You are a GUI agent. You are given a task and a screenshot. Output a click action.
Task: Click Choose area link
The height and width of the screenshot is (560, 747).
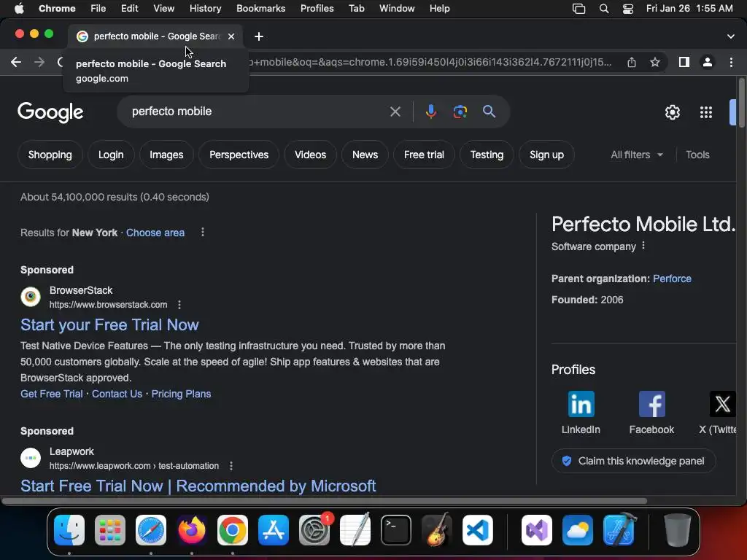coord(155,233)
